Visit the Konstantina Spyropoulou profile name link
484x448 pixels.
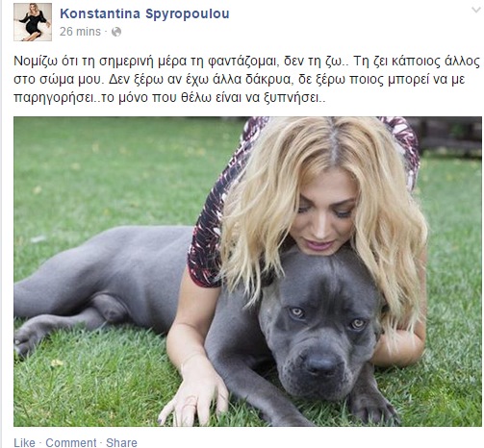[x=144, y=13]
